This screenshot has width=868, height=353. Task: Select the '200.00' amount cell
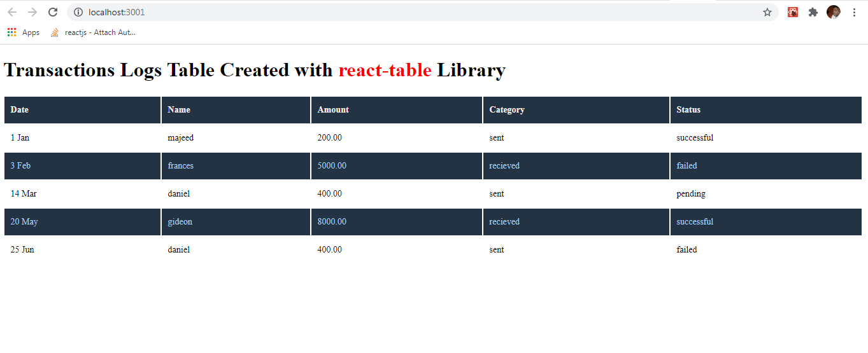tap(397, 138)
